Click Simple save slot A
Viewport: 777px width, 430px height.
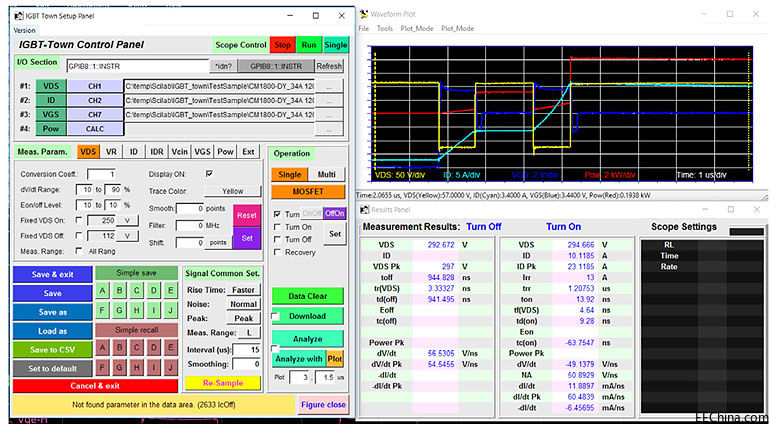(x=103, y=290)
